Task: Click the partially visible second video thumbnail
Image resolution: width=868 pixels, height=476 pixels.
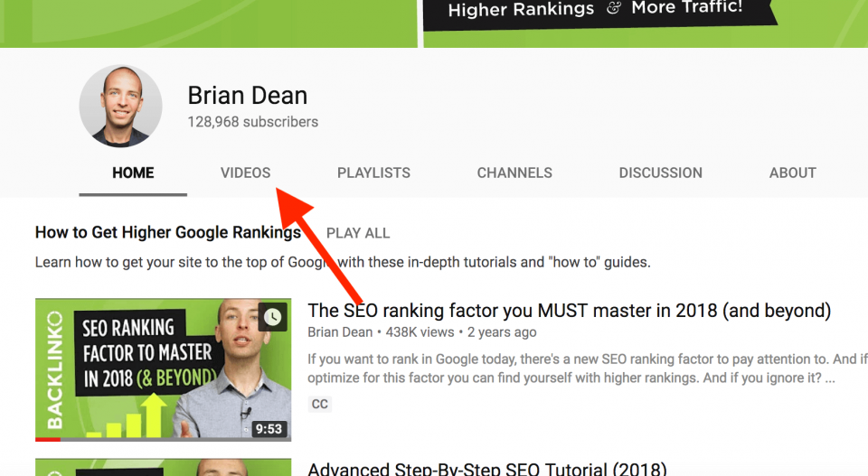Action: pos(163,468)
